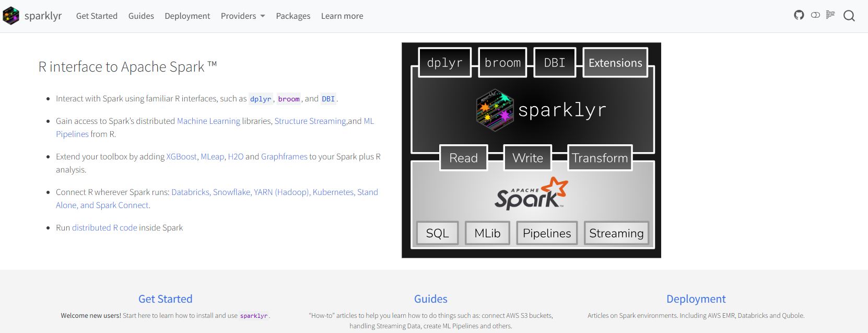The height and width of the screenshot is (333, 868).
Task: Click the sparklyr hex logo in diagram
Action: (495, 109)
